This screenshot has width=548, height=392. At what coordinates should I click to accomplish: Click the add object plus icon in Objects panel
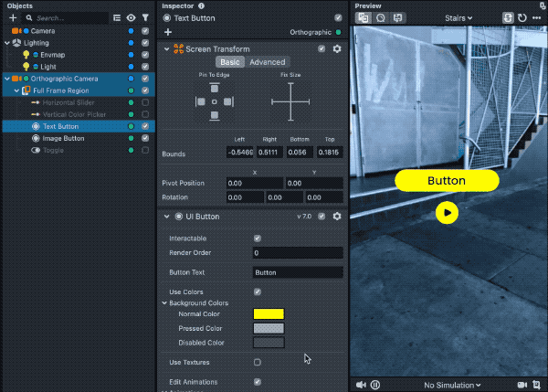pos(13,17)
